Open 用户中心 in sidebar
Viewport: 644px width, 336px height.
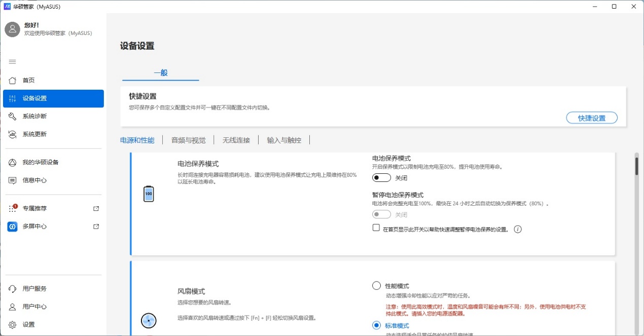point(53,307)
